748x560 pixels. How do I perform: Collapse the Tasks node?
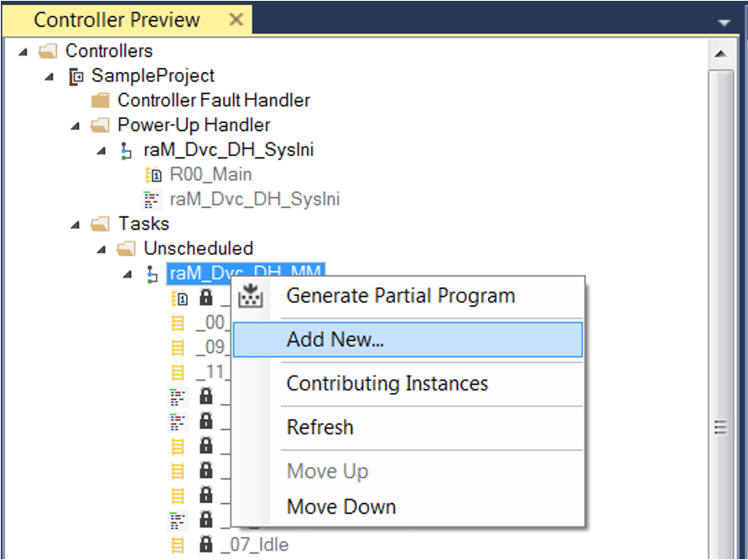(x=75, y=225)
